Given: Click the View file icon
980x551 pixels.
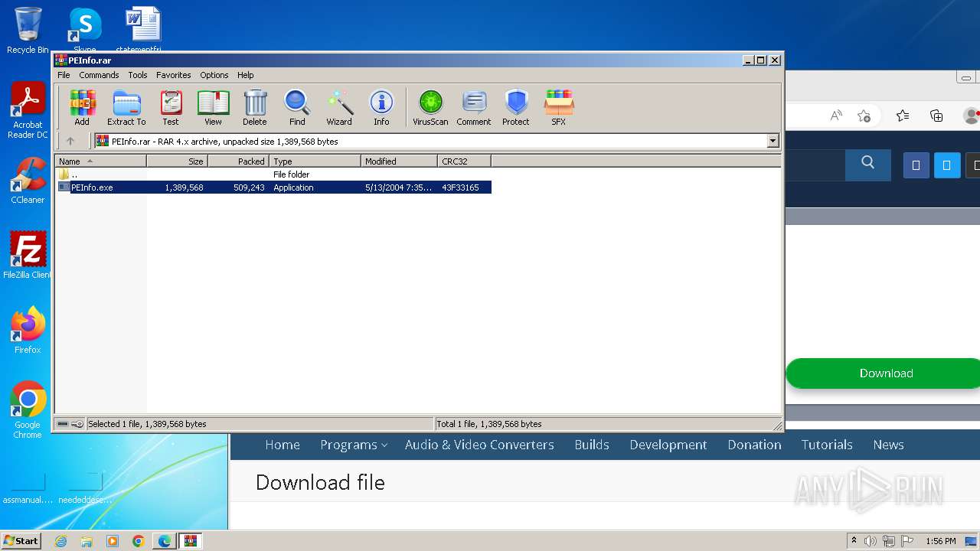Looking at the screenshot, I should point(213,107).
